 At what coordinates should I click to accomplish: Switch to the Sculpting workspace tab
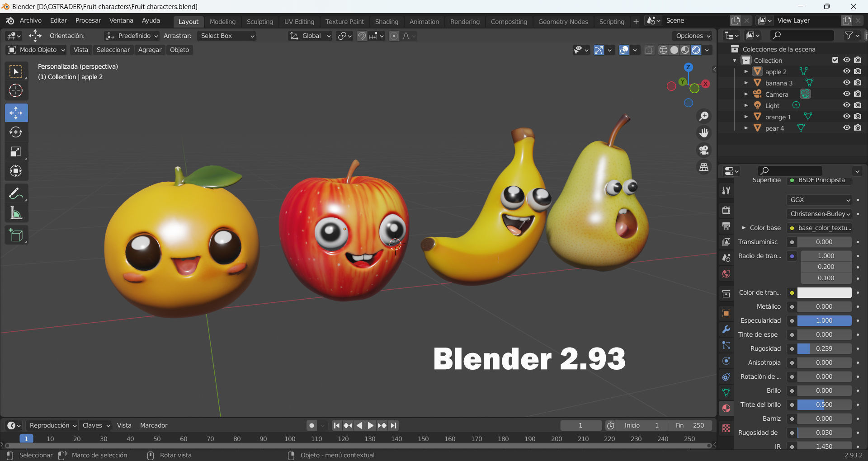click(260, 21)
